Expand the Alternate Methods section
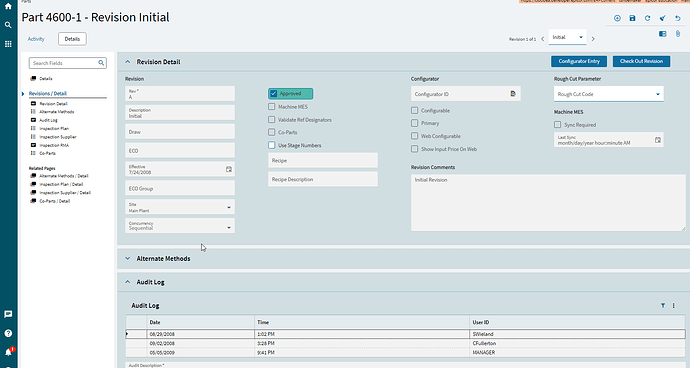The image size is (690, 368). [x=128, y=258]
